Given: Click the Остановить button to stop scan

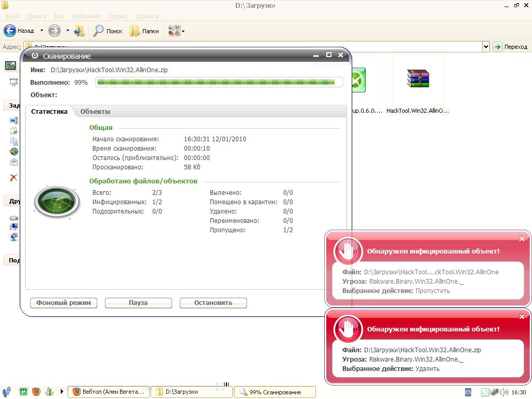Looking at the screenshot, I should [x=213, y=302].
